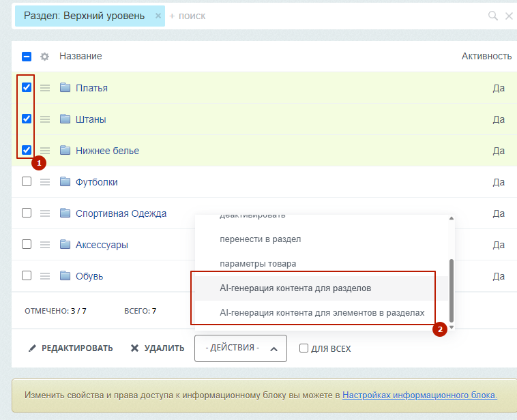Click the folder icon for Футболки
Image resolution: width=517 pixels, height=420 pixels.
click(x=65, y=181)
